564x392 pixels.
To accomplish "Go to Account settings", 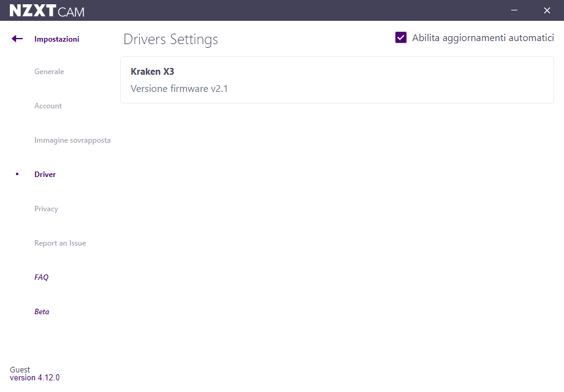I will tap(48, 106).
